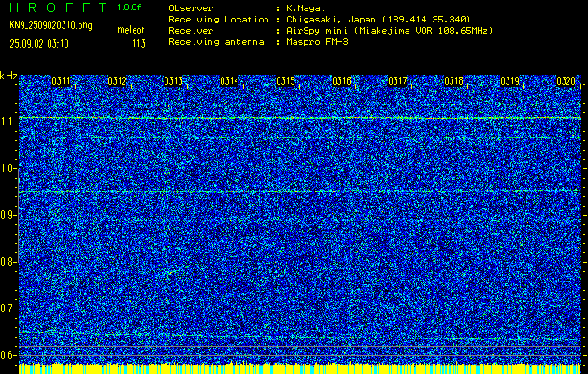This screenshot has height=374, width=588.
Task: Click the yellow signal level bar at bottom
Action: [x=300, y=368]
